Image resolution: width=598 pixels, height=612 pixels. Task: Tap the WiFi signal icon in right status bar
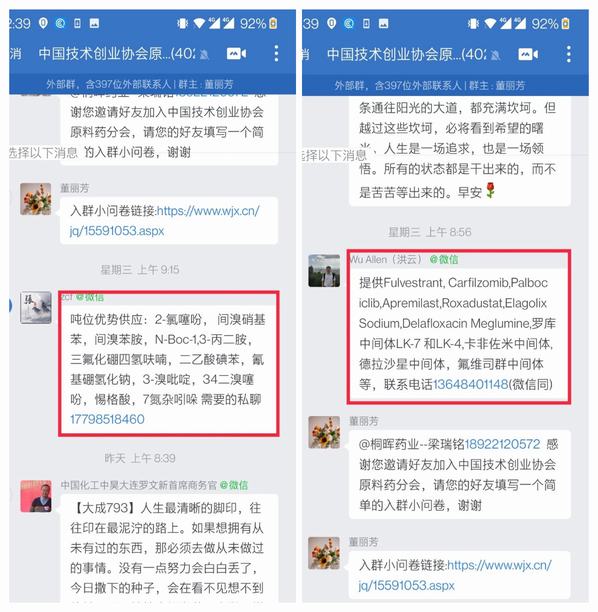490,24
